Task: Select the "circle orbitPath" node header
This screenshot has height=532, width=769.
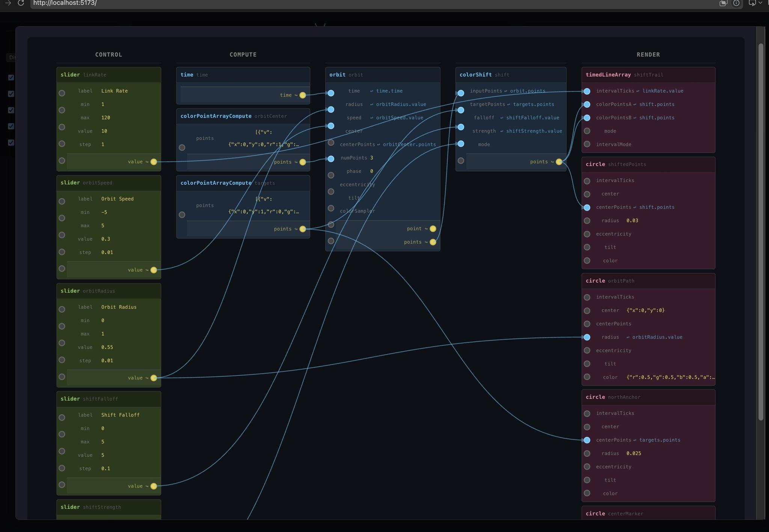Action: [648, 281]
